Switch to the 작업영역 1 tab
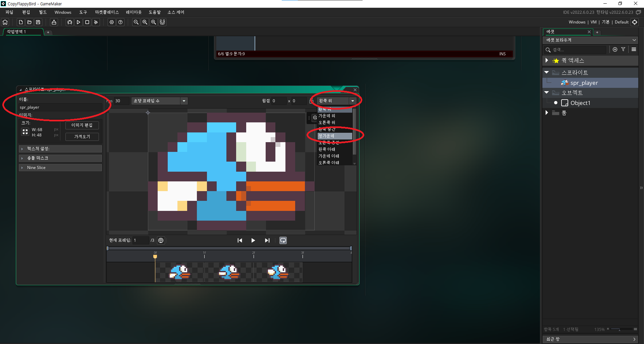Viewport: 644px width, 344px height. (x=23, y=32)
